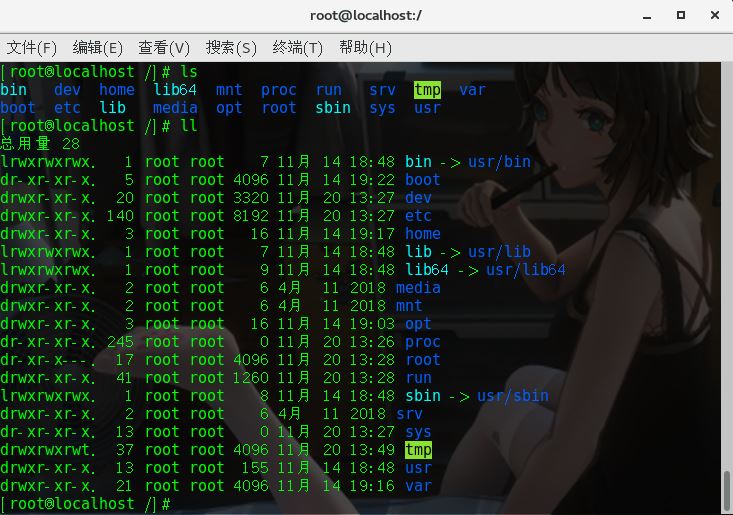Click the time 13:49 on tmp row
733x515 pixels.
click(373, 450)
